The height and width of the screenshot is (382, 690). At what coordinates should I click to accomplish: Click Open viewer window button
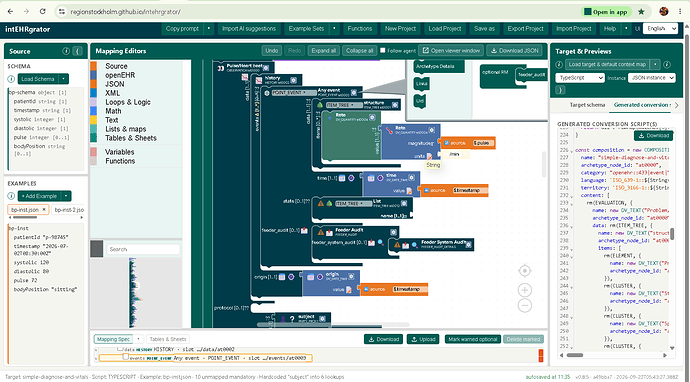point(451,51)
